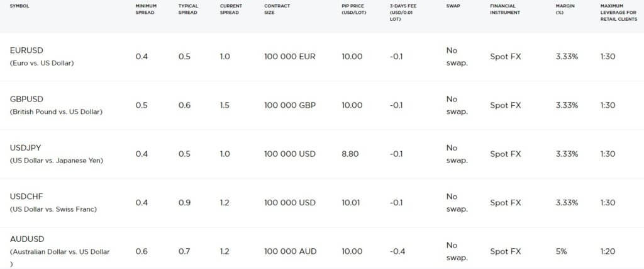Screen dimensions: 644x269
Task: Click the 5% margin value for AUDUSD
Action: [561, 251]
